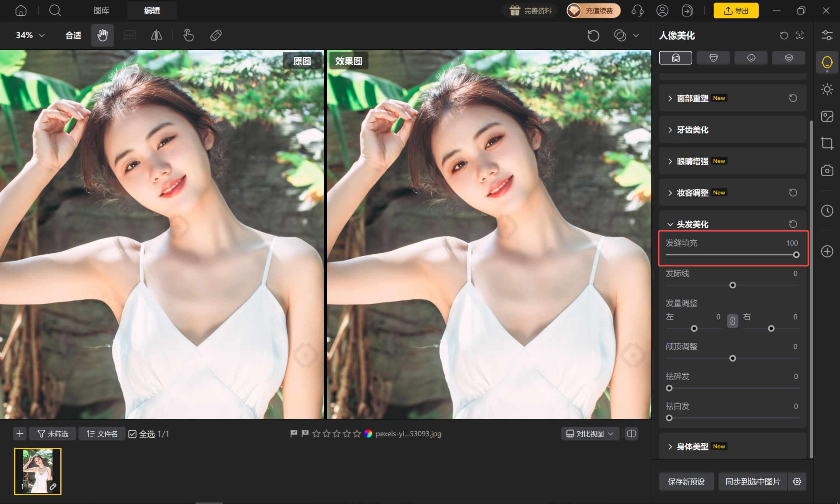Click the 发际线 slider handle
Viewport: 840px width, 504px height.
732,285
